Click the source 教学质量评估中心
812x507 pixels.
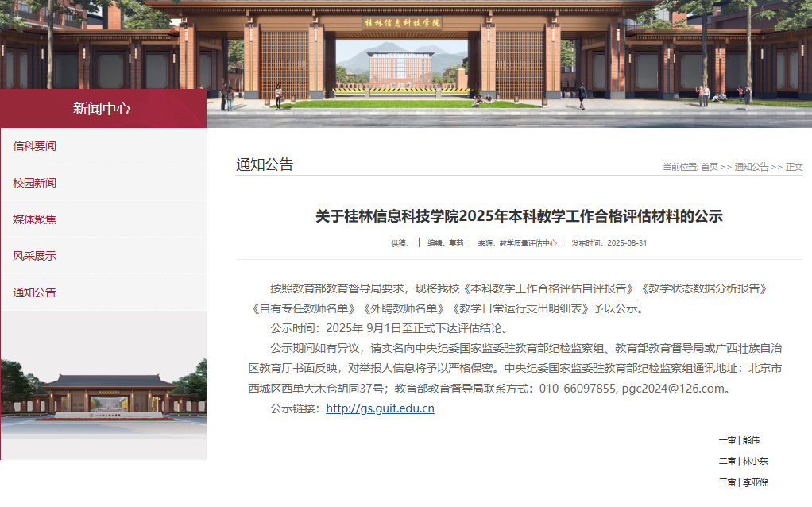click(x=528, y=243)
